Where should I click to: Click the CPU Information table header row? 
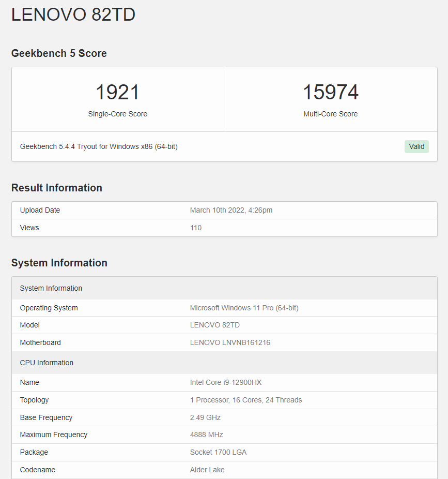point(224,363)
